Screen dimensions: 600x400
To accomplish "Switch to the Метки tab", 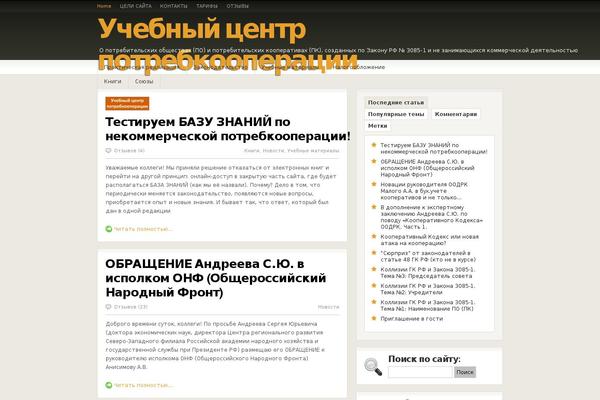I will [x=377, y=126].
